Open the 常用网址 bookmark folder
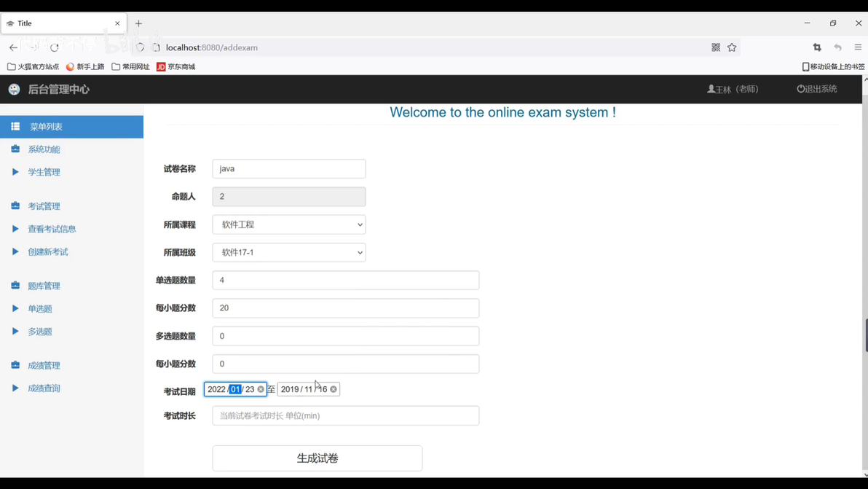 coord(130,66)
